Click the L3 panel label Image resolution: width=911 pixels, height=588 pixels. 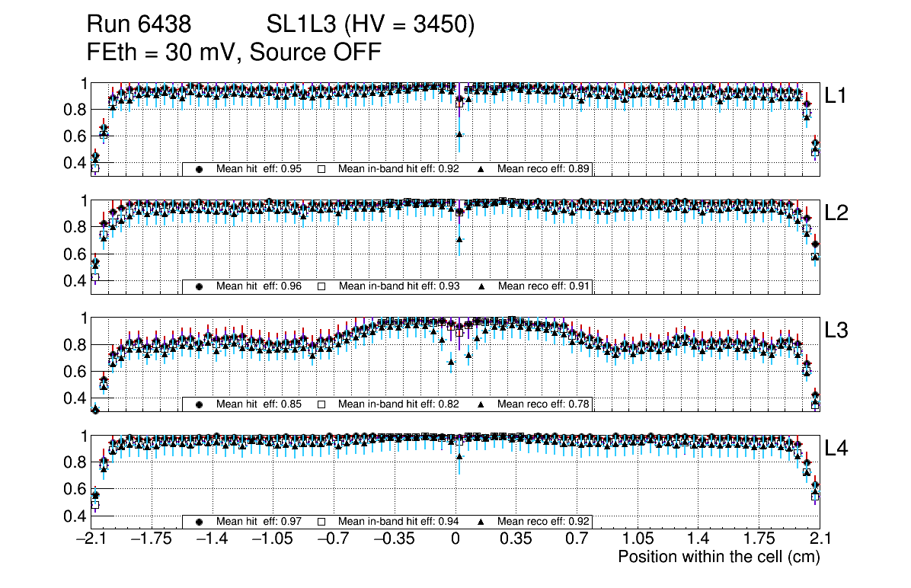tap(836, 331)
